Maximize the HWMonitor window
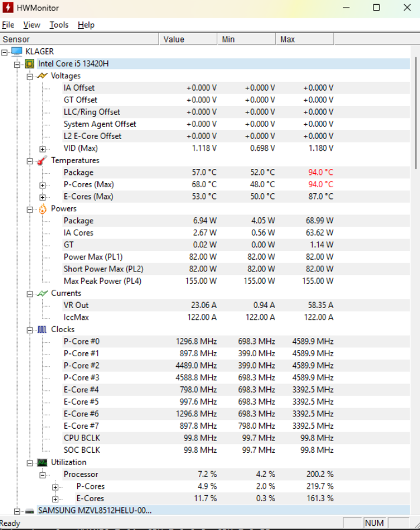 tap(376, 8)
